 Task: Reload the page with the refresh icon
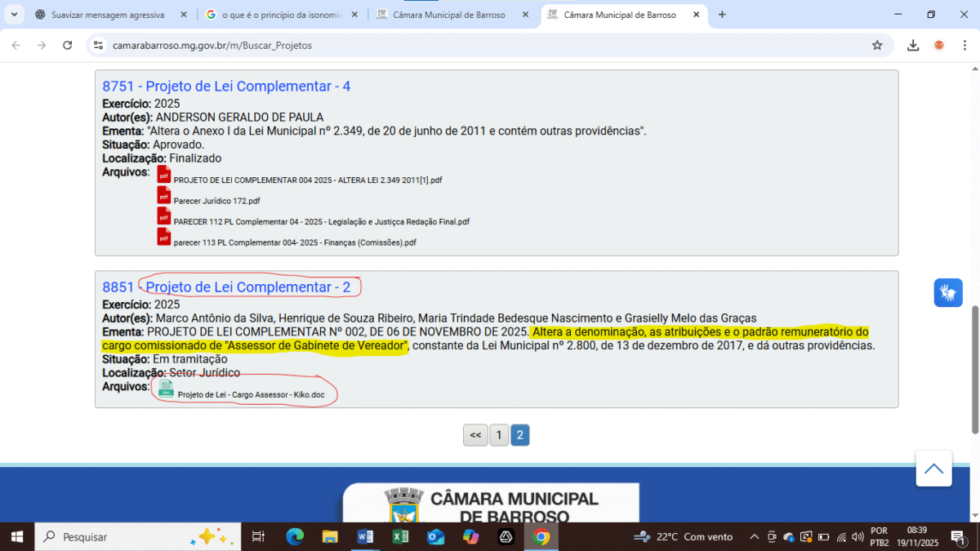(68, 46)
